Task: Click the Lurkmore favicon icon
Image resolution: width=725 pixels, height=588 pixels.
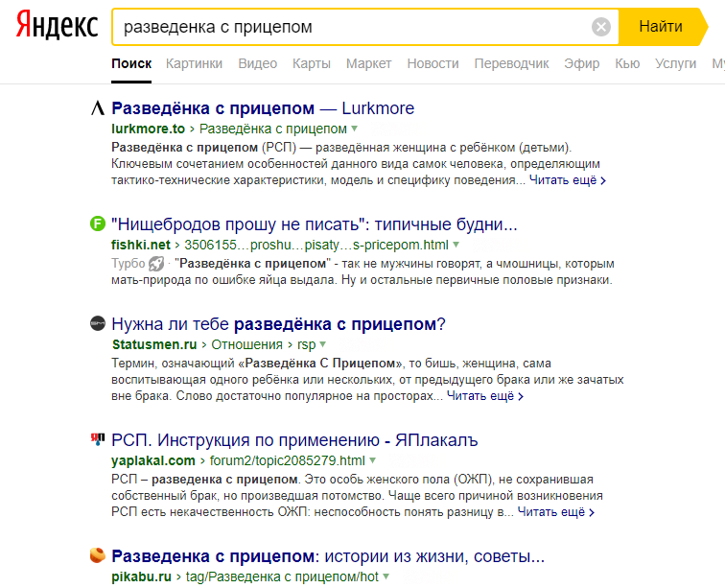Action: tap(98, 108)
